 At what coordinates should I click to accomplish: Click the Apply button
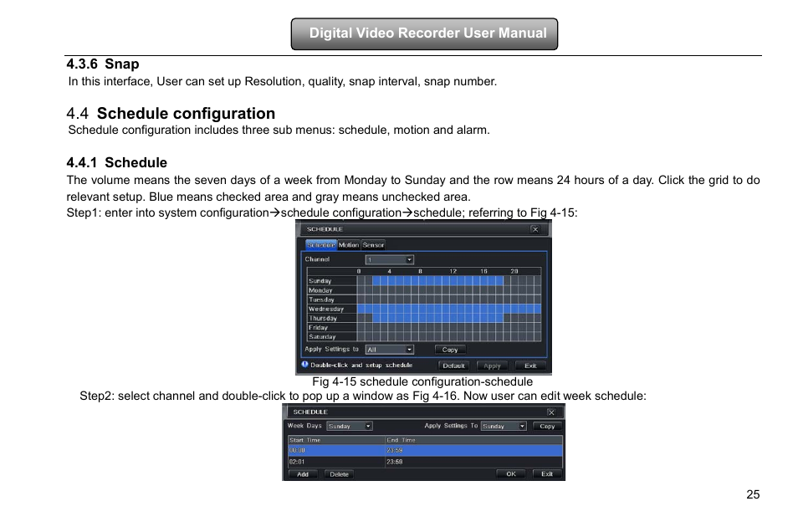(492, 366)
